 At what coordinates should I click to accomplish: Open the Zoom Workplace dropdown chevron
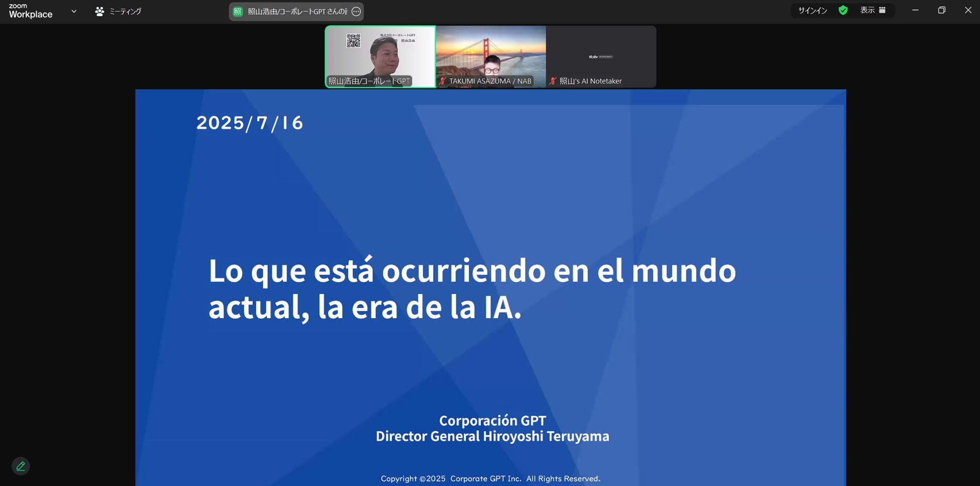74,11
